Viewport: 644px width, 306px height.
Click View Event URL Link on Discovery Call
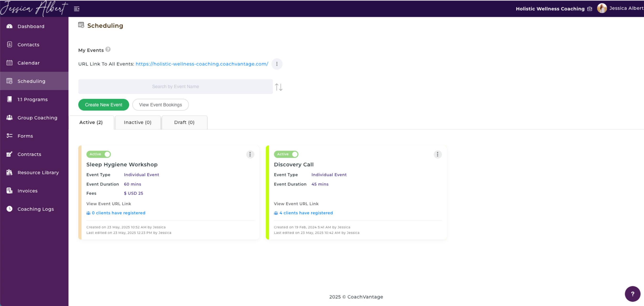296,204
